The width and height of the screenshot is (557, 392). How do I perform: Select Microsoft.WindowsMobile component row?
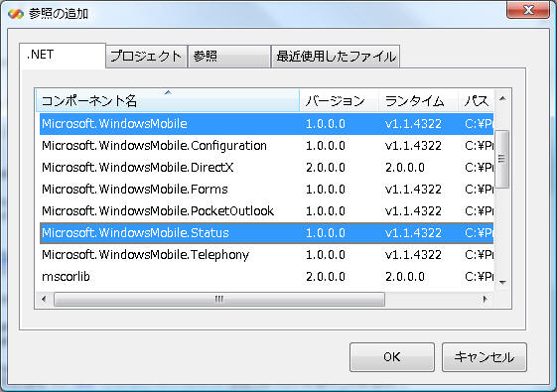[x=266, y=124]
